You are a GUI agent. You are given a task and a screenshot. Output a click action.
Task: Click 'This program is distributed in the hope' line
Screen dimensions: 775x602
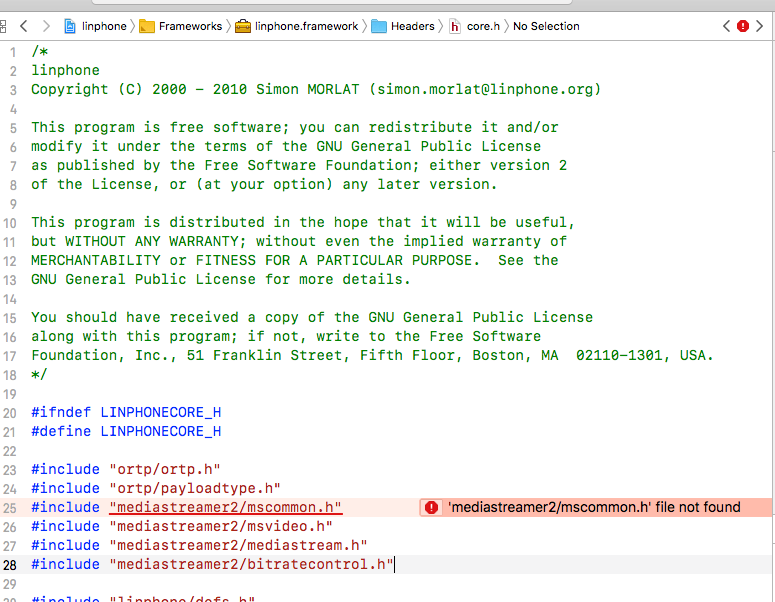pyautogui.click(x=303, y=222)
